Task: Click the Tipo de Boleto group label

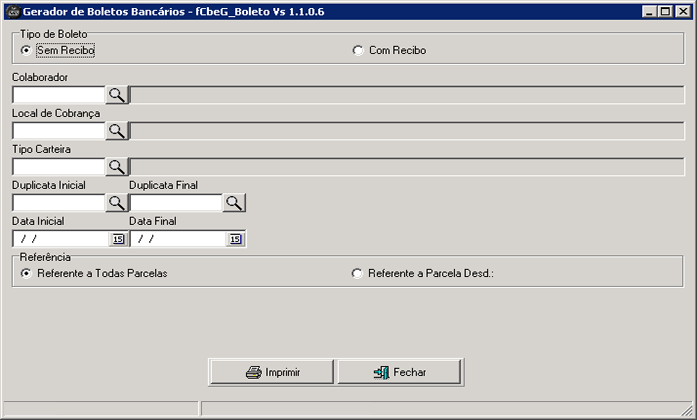Action: [x=53, y=34]
